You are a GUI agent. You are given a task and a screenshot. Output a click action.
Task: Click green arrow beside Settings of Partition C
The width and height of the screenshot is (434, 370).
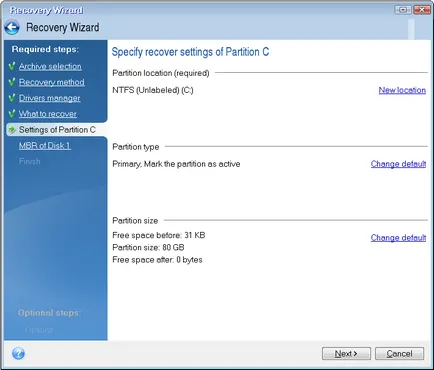[12, 129]
